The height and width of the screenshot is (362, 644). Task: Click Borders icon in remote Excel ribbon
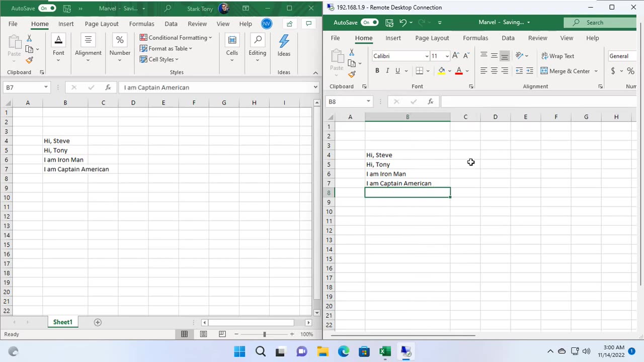(419, 71)
